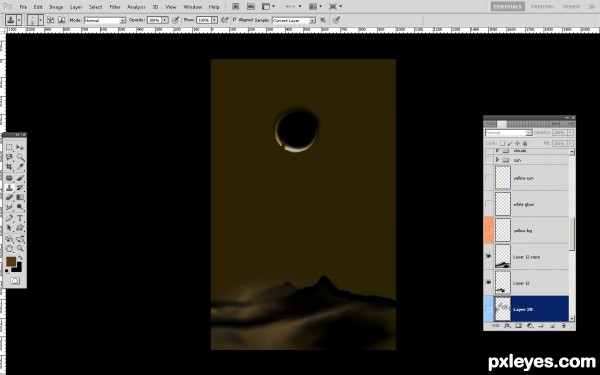The image size is (600, 375).
Task: Swap foreground and background colors
Action: point(20,258)
